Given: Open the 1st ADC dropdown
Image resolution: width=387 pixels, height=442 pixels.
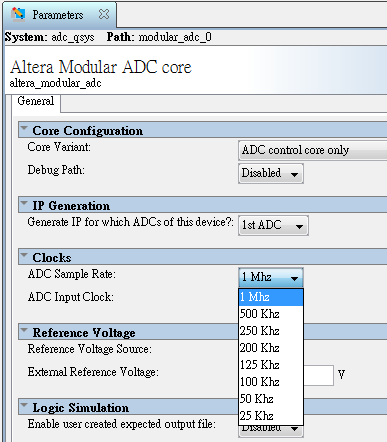Looking at the screenshot, I should click(x=273, y=225).
